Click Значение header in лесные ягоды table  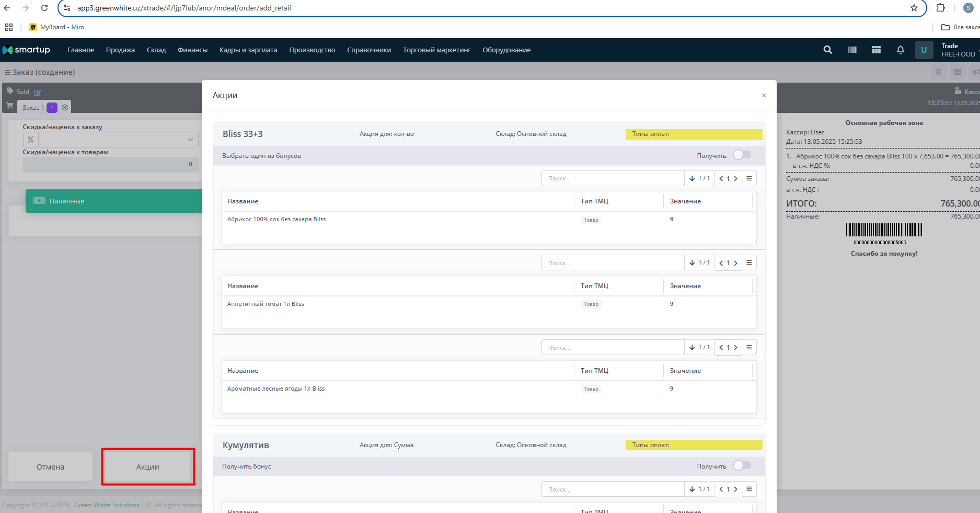pyautogui.click(x=685, y=371)
